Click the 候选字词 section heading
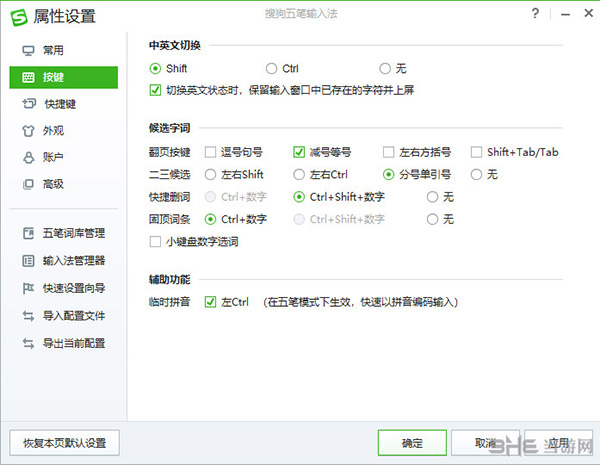 170,128
